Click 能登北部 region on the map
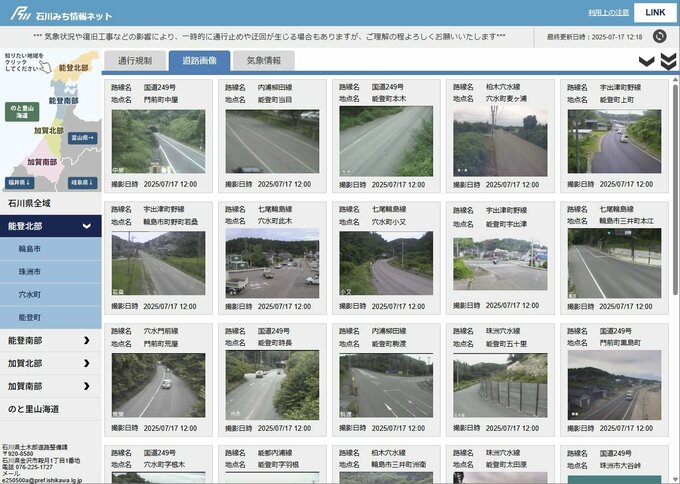This screenshot has height=484, width=680. [73, 68]
